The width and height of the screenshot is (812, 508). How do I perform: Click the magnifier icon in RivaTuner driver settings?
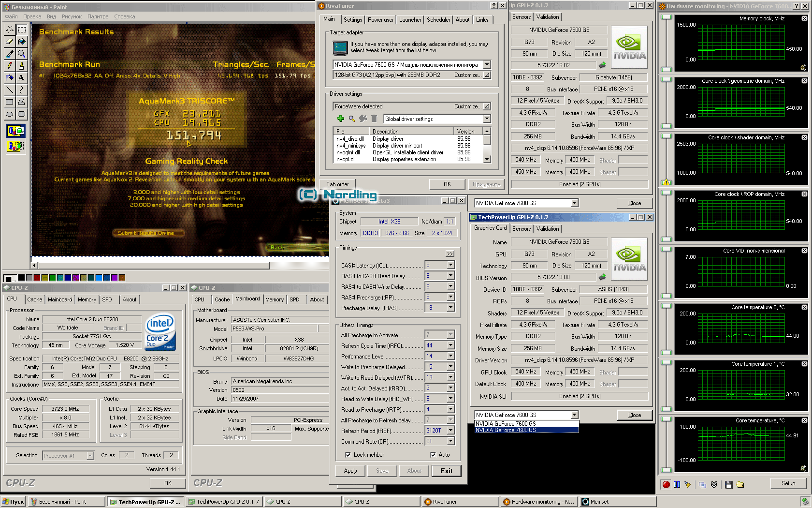click(352, 119)
